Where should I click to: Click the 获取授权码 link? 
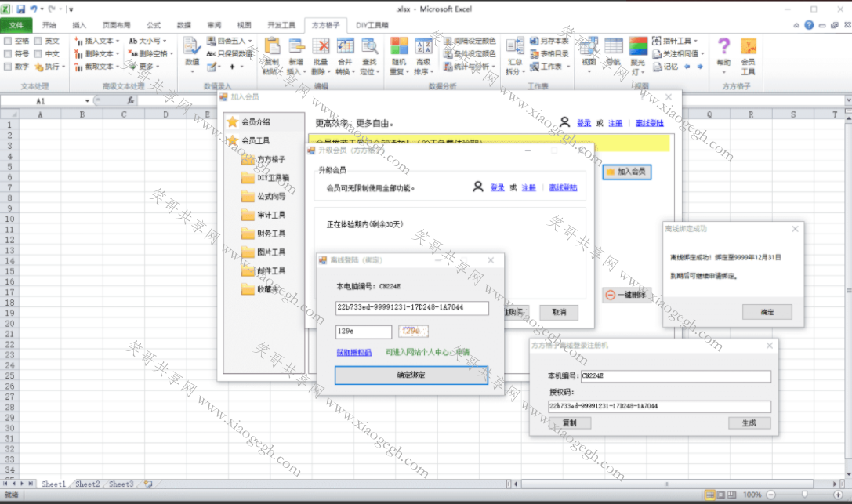pyautogui.click(x=354, y=353)
